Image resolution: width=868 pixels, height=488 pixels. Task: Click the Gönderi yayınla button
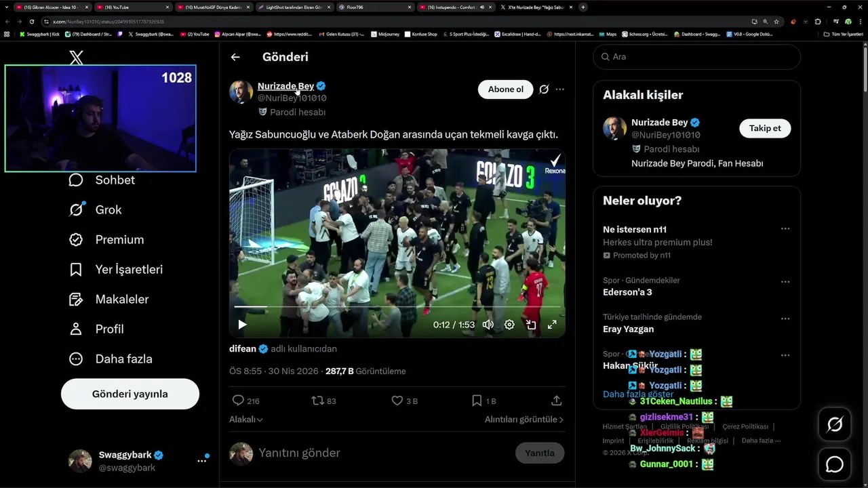pyautogui.click(x=130, y=394)
